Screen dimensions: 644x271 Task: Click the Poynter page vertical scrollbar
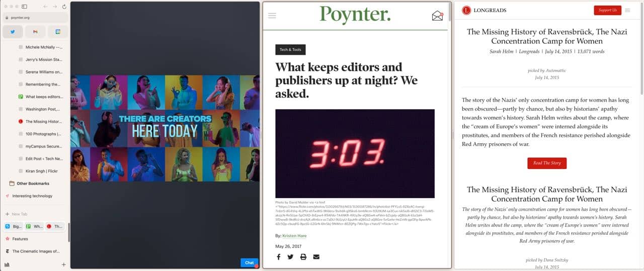coord(449,12)
